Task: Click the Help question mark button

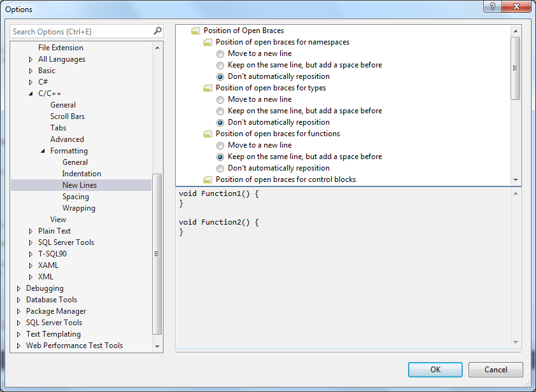Action: [x=491, y=6]
